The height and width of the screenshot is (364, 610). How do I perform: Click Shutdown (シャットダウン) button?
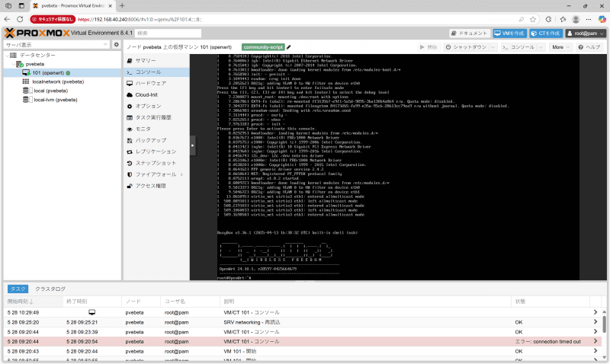tap(466, 47)
